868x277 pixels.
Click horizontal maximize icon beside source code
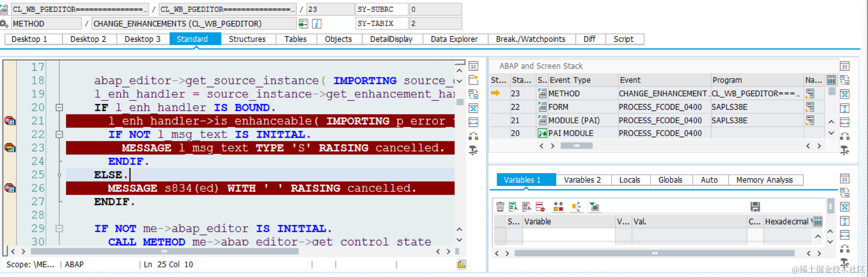473,122
